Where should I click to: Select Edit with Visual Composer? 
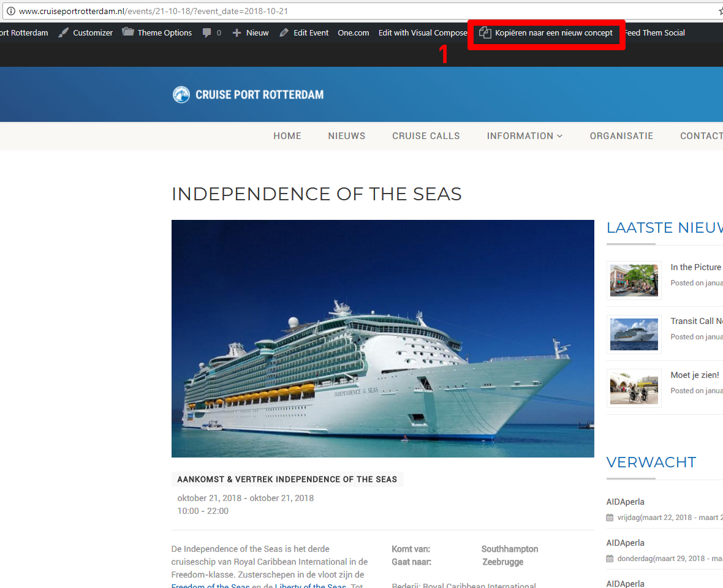(423, 32)
